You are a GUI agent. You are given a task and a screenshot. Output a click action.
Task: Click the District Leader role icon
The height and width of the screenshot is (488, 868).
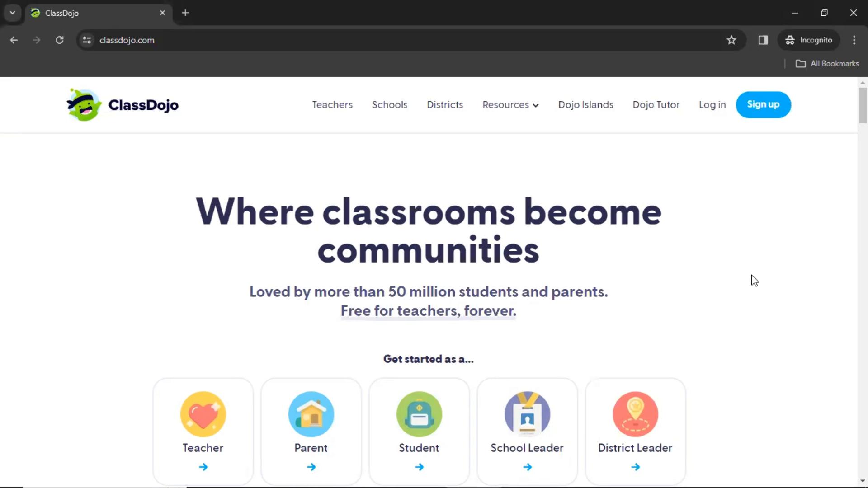pyautogui.click(x=635, y=413)
